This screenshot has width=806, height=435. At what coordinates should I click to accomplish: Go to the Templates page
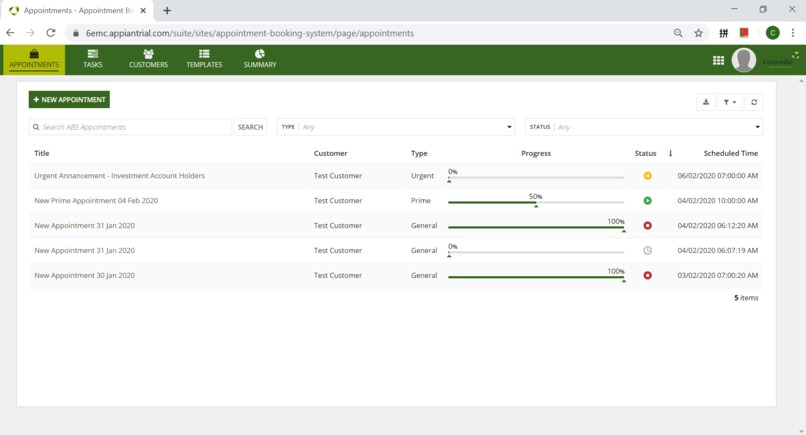point(204,60)
